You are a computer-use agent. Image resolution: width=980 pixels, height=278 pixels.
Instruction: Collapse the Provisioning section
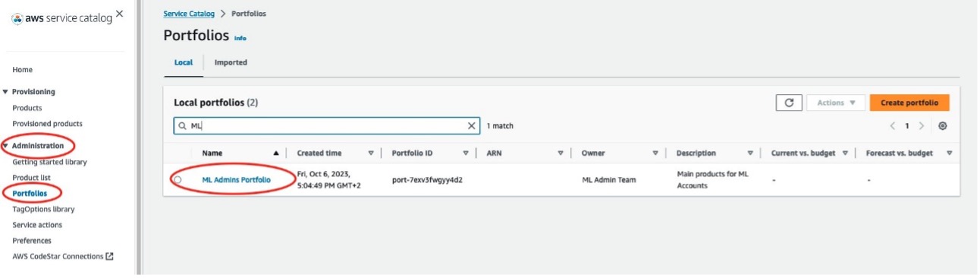coord(5,92)
